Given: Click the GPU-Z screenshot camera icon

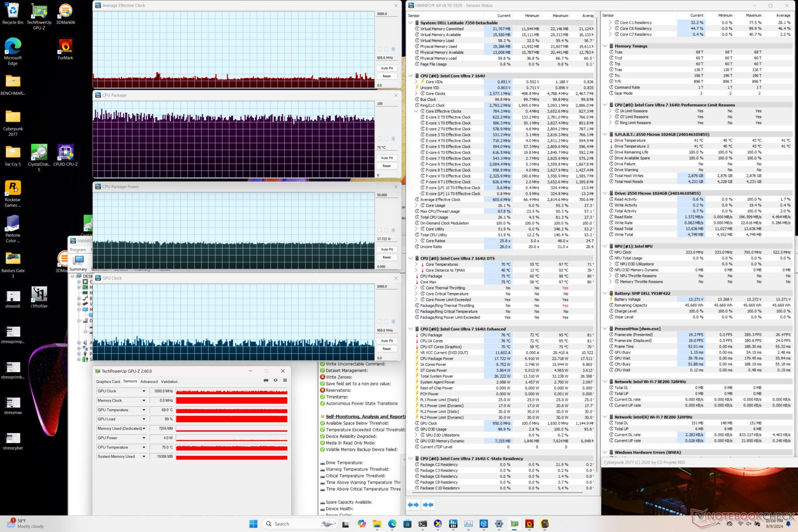Looking at the screenshot, I should click(x=266, y=380).
